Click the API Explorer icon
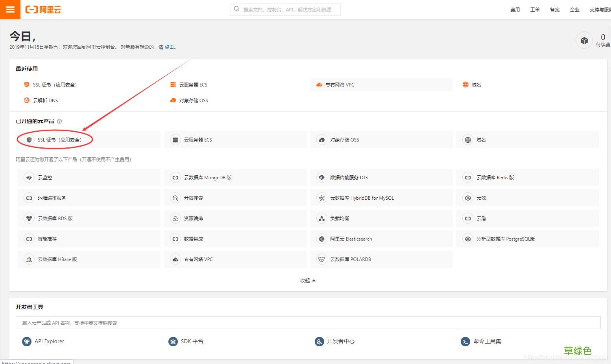Image resolution: width=611 pixels, height=364 pixels. click(27, 341)
